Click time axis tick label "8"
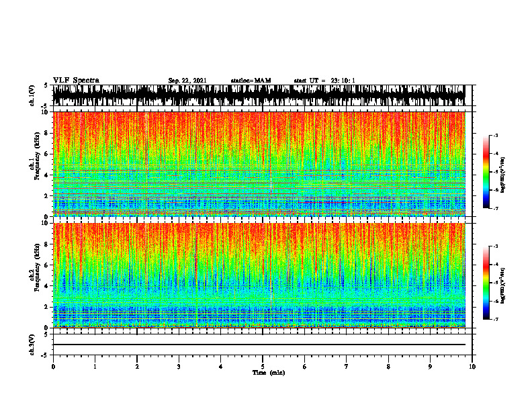The width and height of the screenshot is (532, 411). coord(388,367)
